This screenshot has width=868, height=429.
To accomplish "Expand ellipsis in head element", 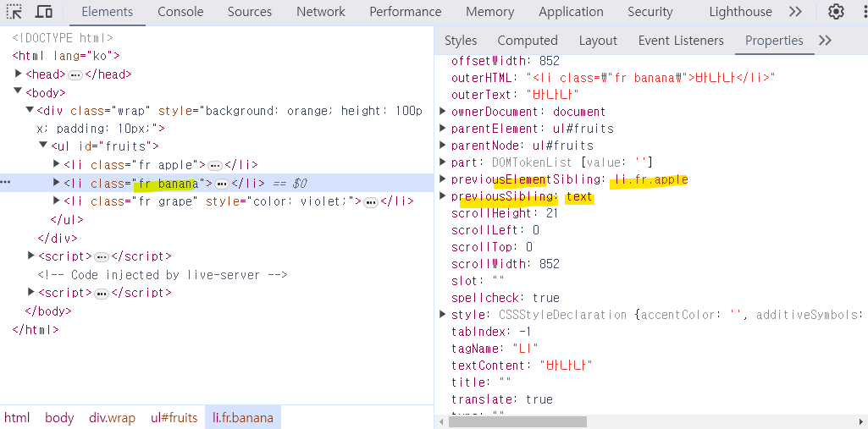I will pyautogui.click(x=75, y=74).
